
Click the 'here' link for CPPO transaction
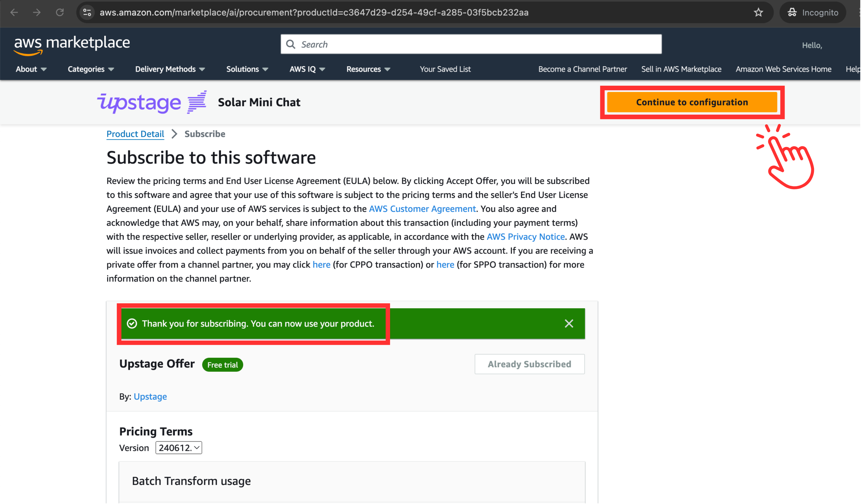pos(322,265)
